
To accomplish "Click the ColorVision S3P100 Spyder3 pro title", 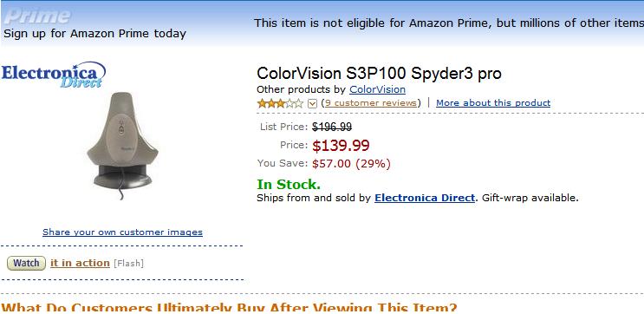I will [379, 74].
